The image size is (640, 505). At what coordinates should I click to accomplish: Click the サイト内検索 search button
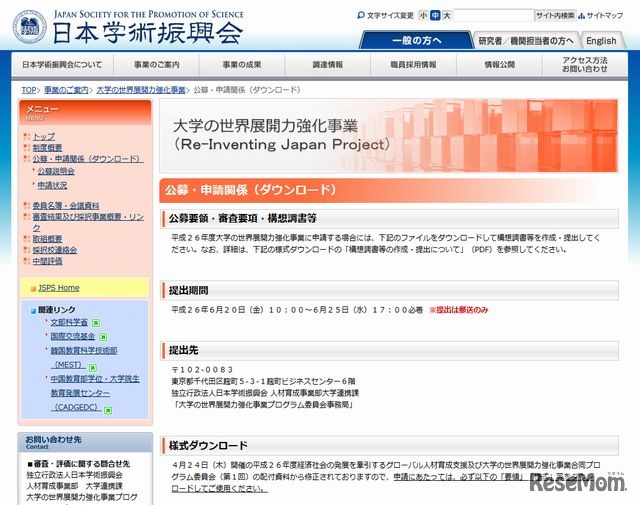tap(555, 16)
